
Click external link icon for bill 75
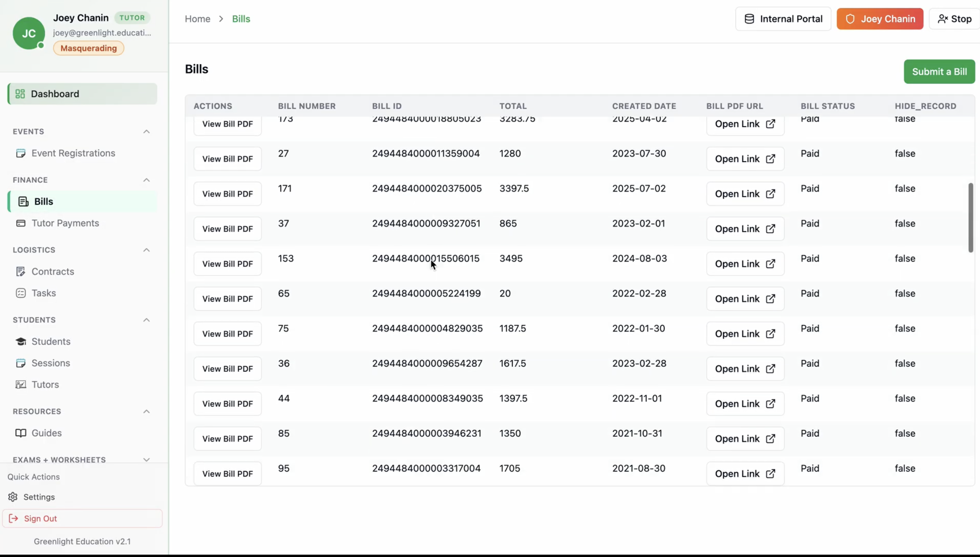coord(770,334)
